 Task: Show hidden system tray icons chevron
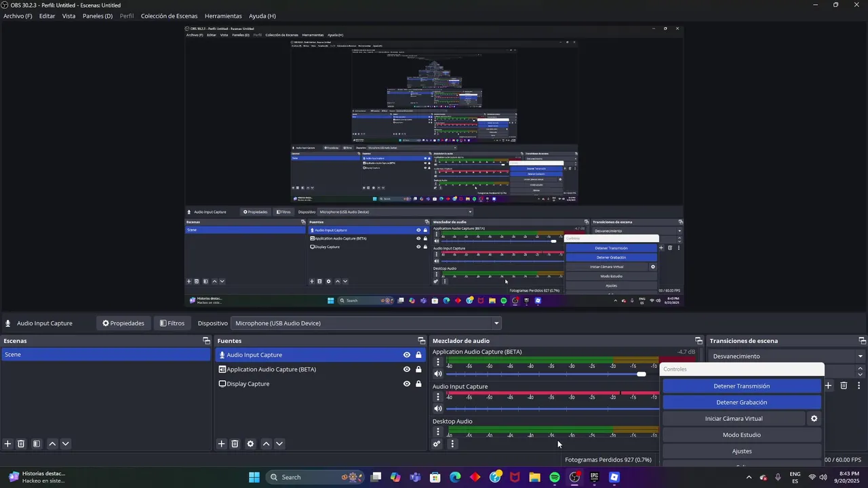click(749, 477)
